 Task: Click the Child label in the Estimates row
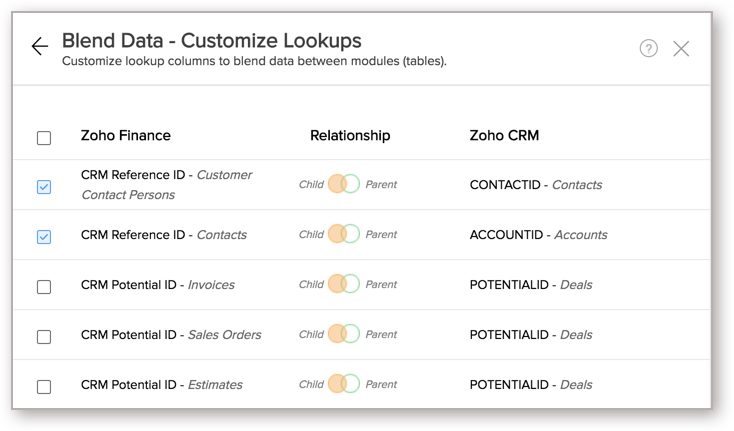(311, 385)
